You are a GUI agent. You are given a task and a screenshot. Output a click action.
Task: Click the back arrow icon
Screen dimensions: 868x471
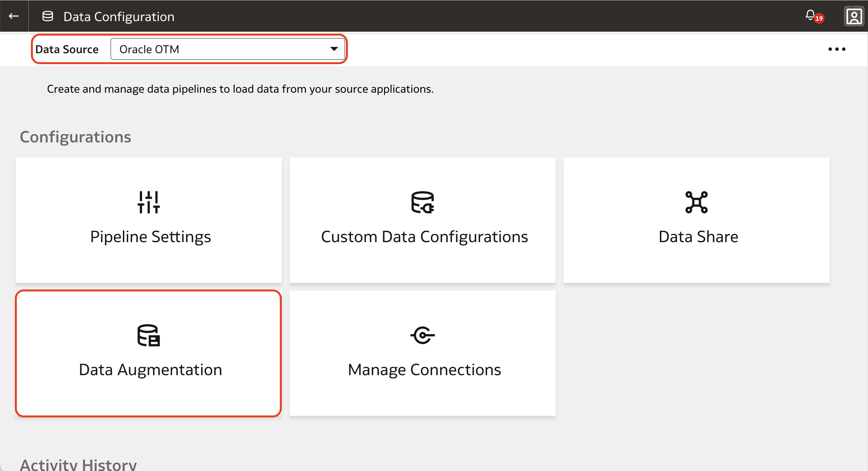(14, 16)
